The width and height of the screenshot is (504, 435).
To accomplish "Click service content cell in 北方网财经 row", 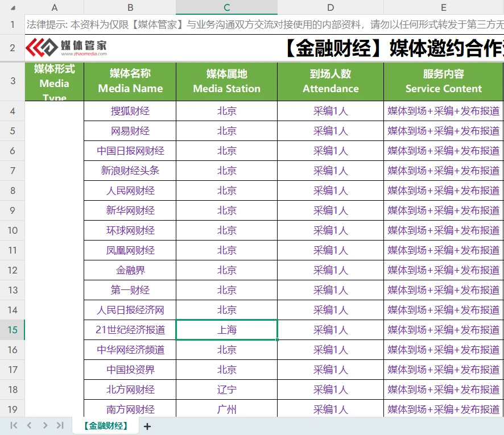I will [444, 390].
